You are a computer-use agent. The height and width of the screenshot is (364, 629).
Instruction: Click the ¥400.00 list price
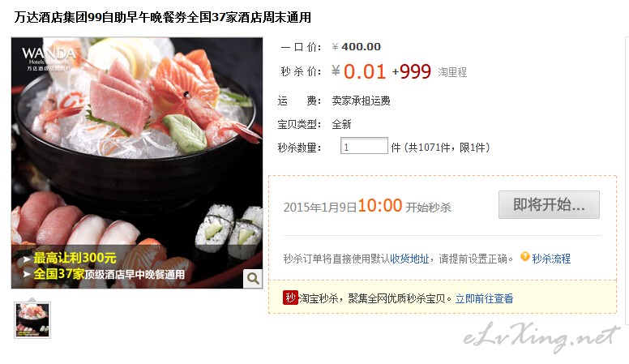pyautogui.click(x=356, y=46)
